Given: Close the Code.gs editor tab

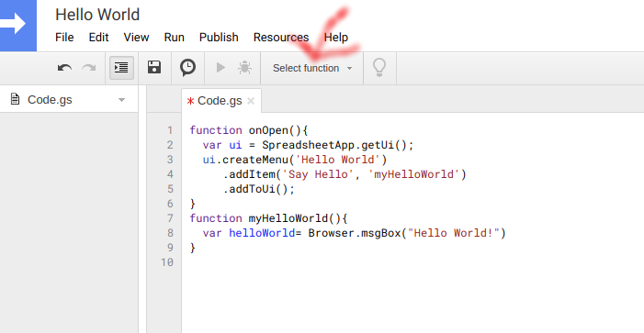Looking at the screenshot, I should tap(251, 101).
